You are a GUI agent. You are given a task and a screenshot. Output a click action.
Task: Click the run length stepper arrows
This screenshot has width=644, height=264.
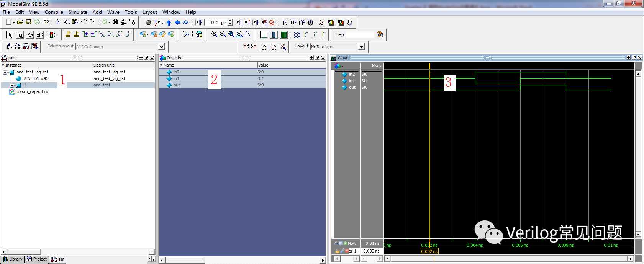[x=230, y=23]
